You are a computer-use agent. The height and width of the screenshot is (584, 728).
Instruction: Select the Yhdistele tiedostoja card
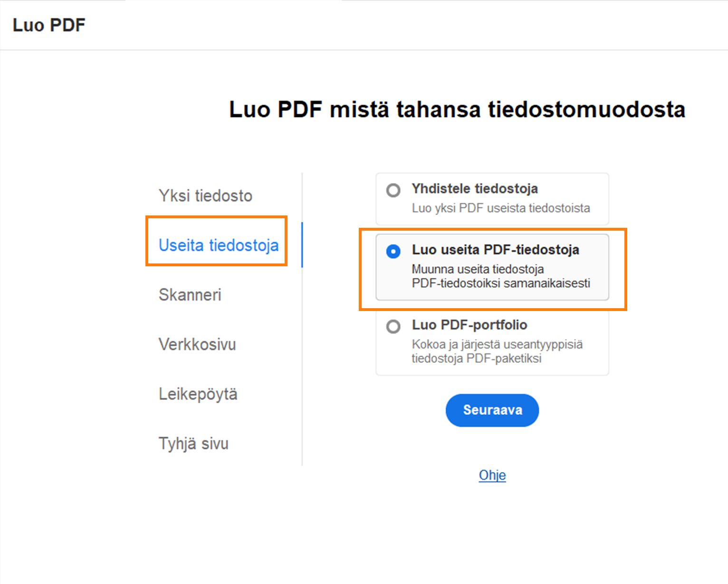(492, 199)
